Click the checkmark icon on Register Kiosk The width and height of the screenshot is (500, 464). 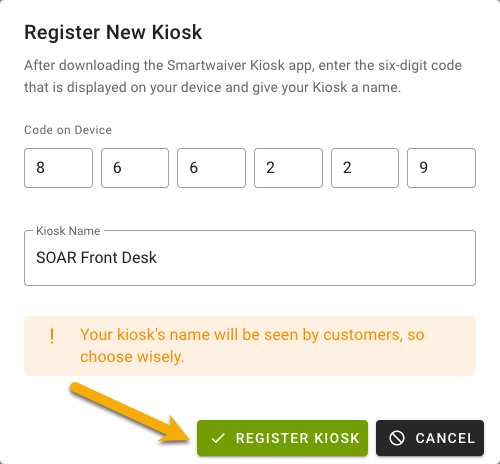pyautogui.click(x=218, y=438)
